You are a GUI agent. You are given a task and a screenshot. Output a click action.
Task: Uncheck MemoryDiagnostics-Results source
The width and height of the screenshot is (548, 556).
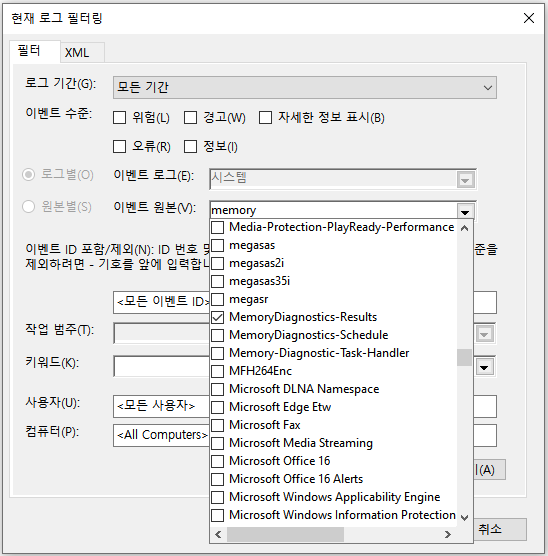coord(217,317)
